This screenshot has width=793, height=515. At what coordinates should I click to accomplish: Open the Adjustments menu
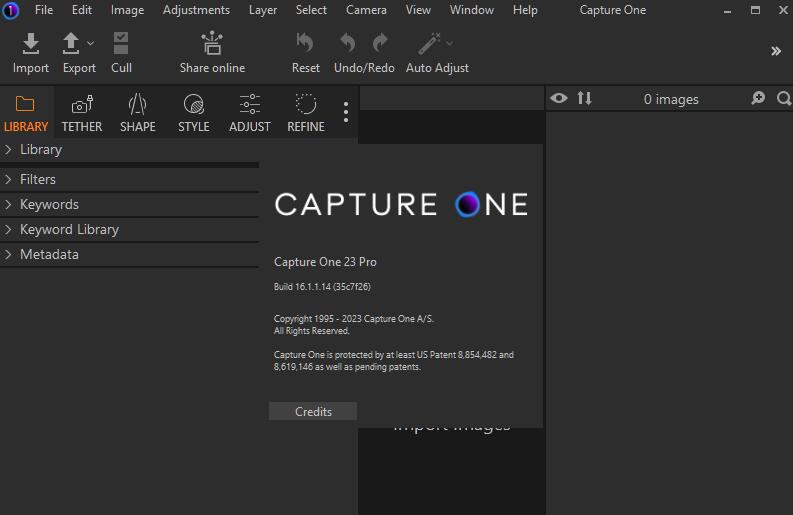pyautogui.click(x=196, y=10)
